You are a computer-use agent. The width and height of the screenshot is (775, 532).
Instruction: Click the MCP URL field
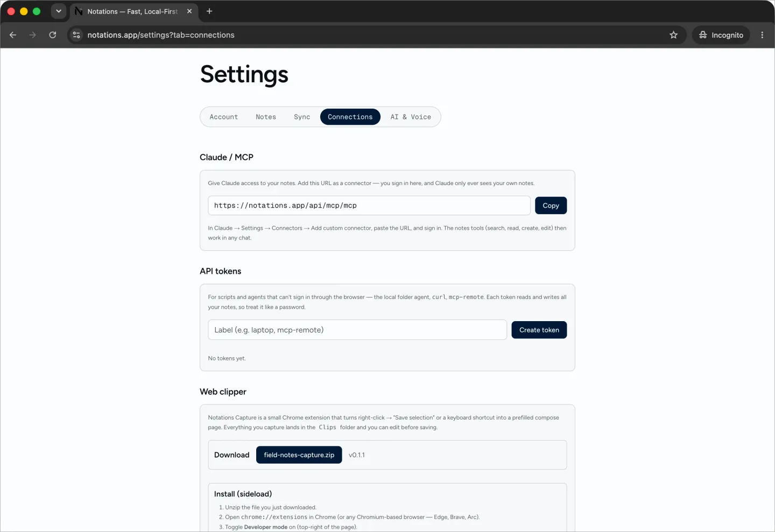pyautogui.click(x=369, y=205)
